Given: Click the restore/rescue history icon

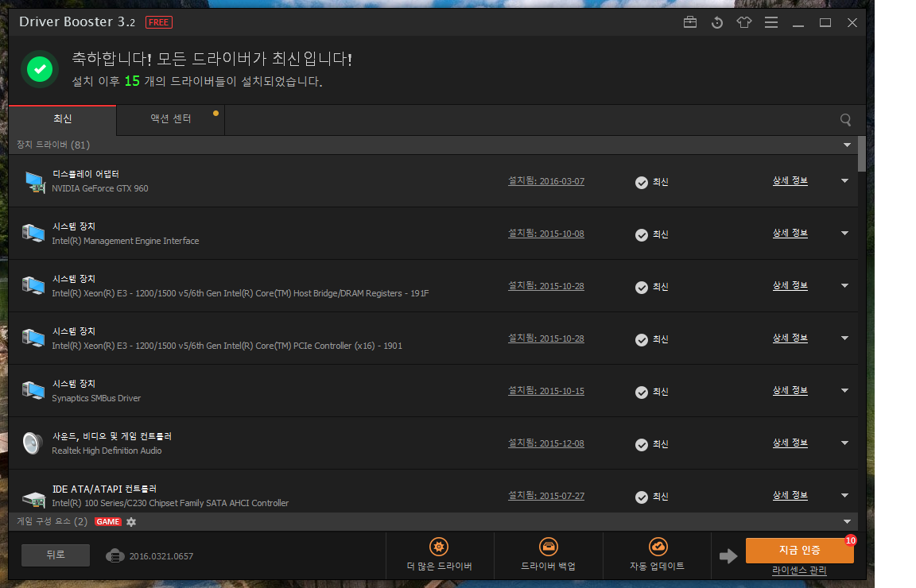Looking at the screenshot, I should (x=717, y=22).
